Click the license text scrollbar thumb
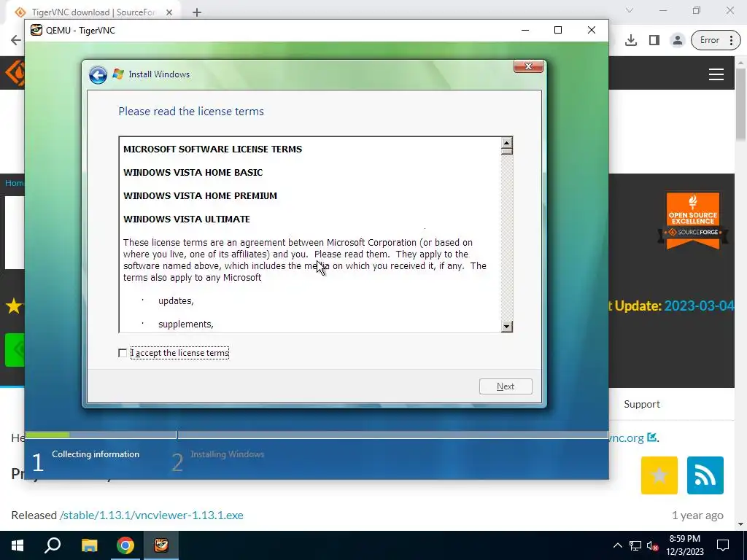Screen dimensions: 747x560 point(506,151)
